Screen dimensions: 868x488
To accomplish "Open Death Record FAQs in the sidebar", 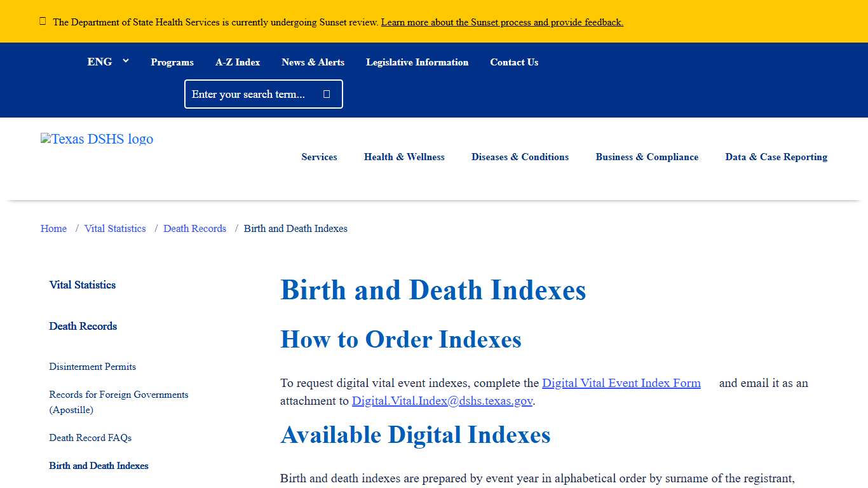I will (90, 438).
